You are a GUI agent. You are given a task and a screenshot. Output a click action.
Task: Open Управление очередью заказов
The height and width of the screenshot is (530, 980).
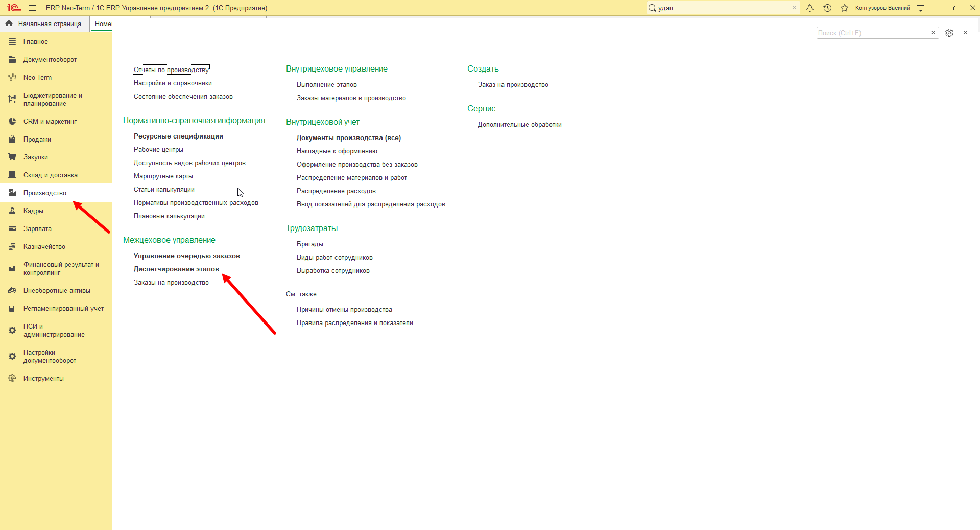[x=187, y=256]
